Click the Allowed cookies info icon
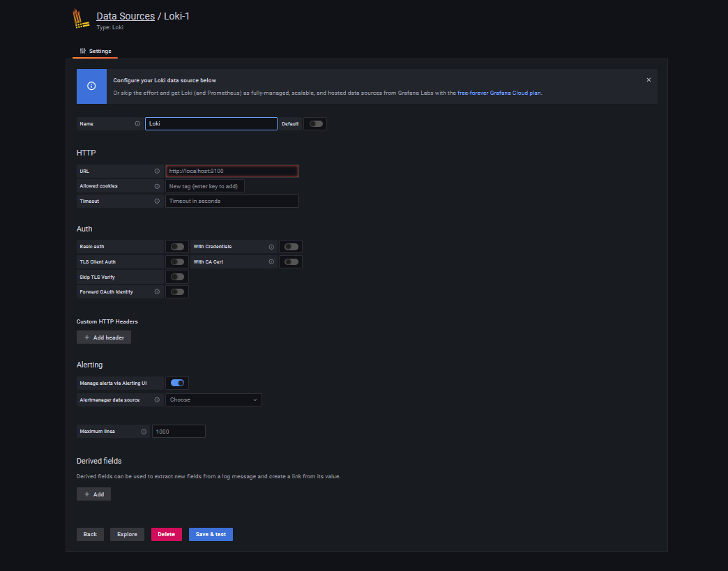The width and height of the screenshot is (728, 571). (157, 186)
